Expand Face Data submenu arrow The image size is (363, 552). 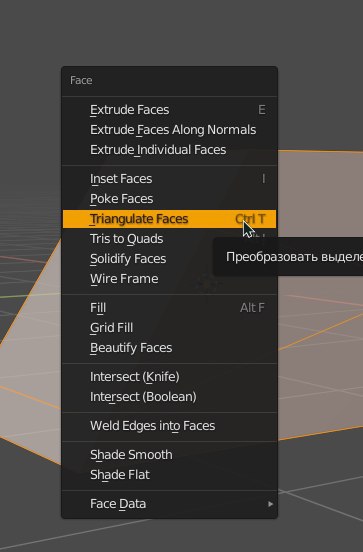tap(270, 504)
